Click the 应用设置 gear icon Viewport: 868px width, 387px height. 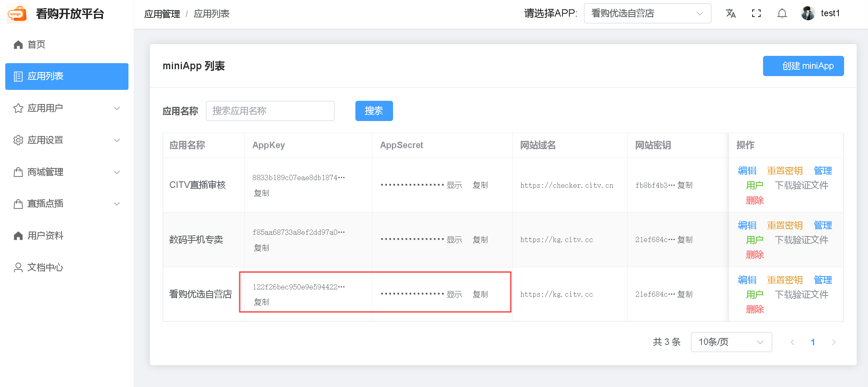[x=18, y=140]
